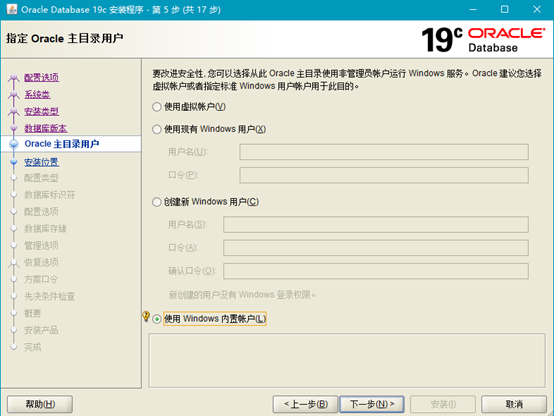Select 使用虚拟帐户 radio option
This screenshot has width=554, height=416.
157,107
